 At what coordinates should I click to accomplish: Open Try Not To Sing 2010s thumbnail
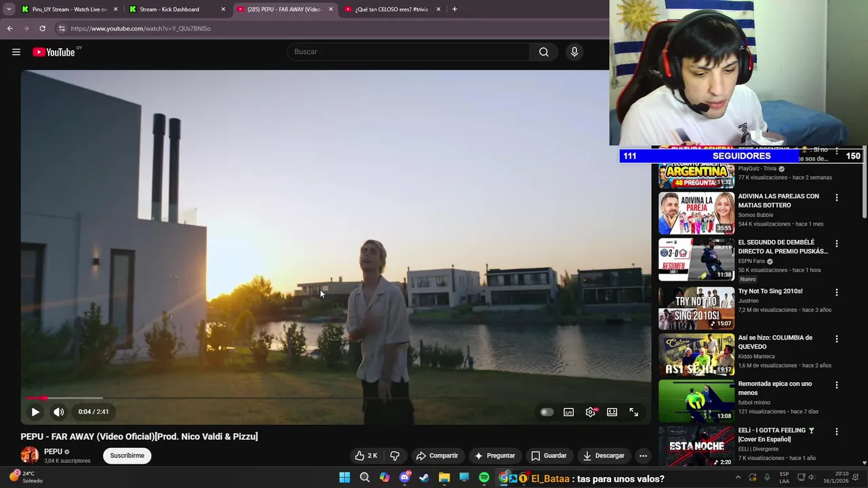pos(696,308)
